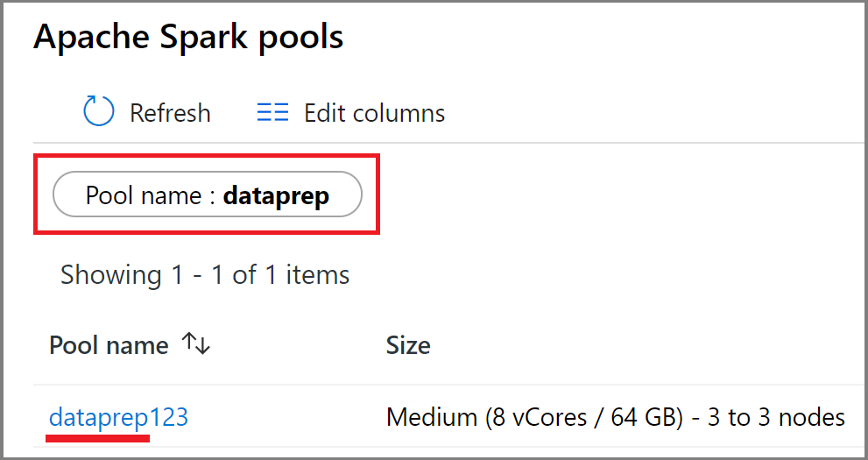This screenshot has width=868, height=460.
Task: Click the Apache Spark pools heading
Action: [188, 37]
